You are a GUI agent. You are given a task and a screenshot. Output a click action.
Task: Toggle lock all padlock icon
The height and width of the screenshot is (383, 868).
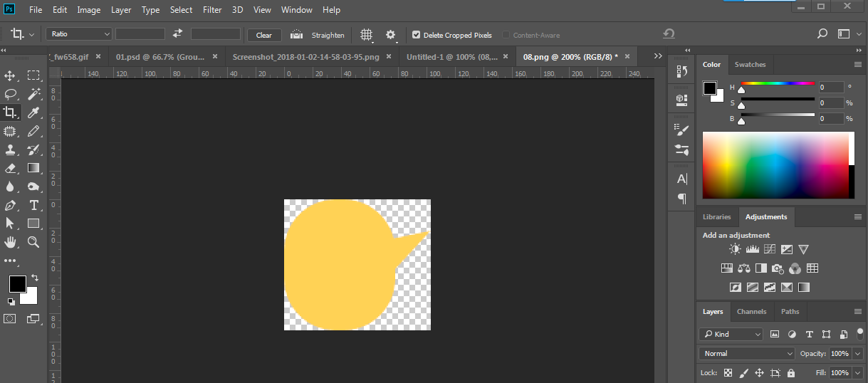coord(792,372)
